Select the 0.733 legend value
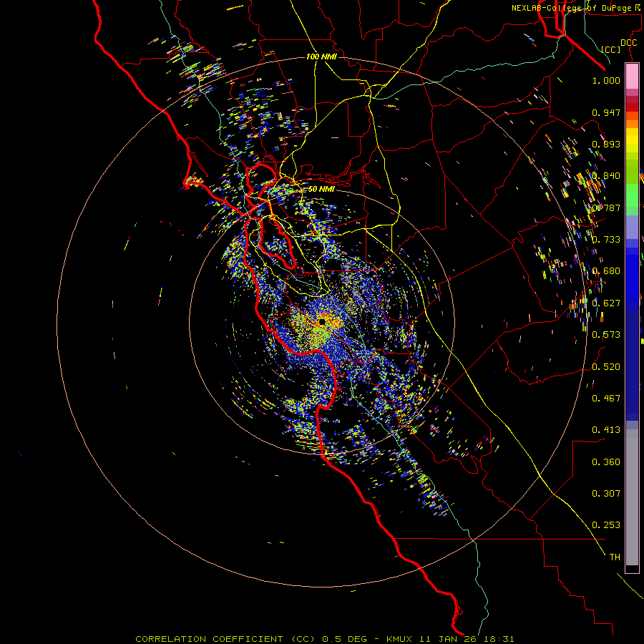Screen dimensions: 644x644 [x=606, y=240]
